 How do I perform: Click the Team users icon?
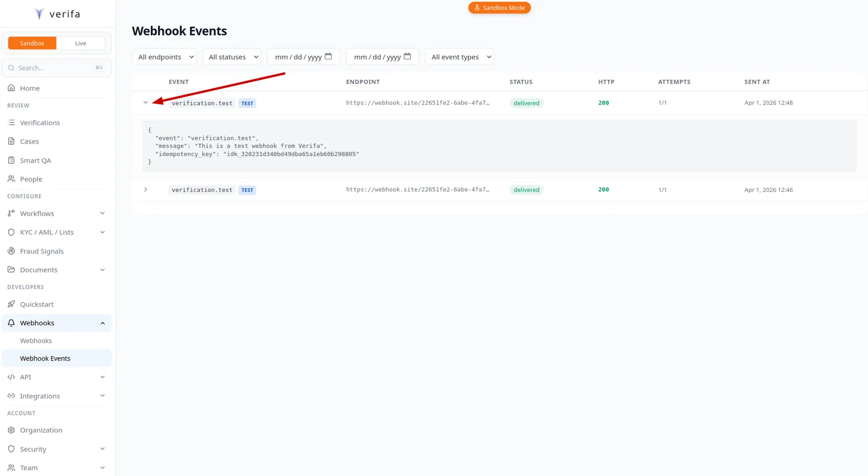click(x=11, y=467)
